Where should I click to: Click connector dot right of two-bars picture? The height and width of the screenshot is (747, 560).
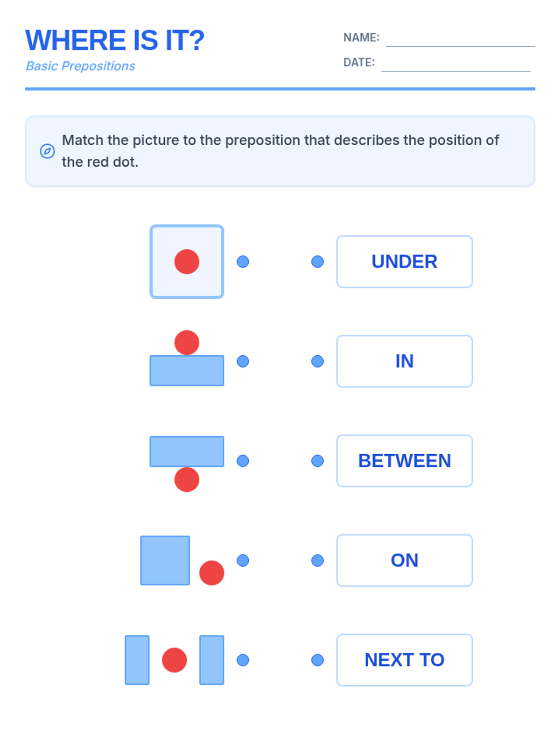(x=243, y=660)
